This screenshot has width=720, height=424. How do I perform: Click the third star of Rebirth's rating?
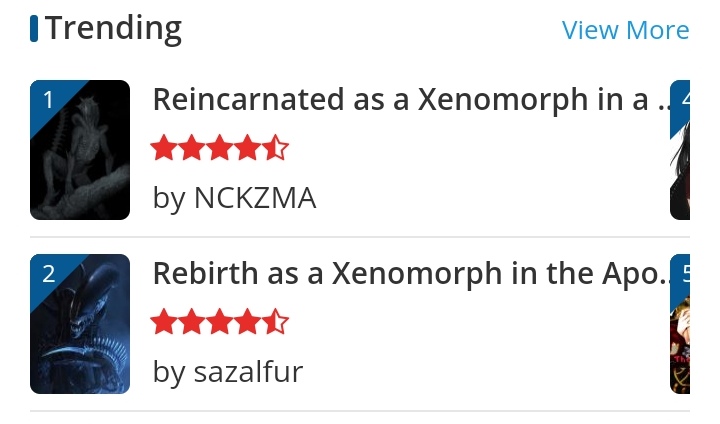220,323
